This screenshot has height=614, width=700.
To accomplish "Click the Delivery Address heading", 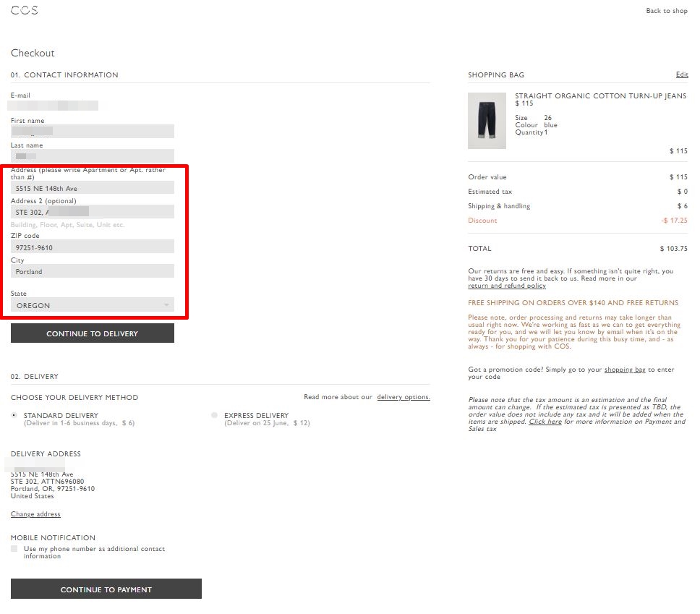I will (46, 453).
